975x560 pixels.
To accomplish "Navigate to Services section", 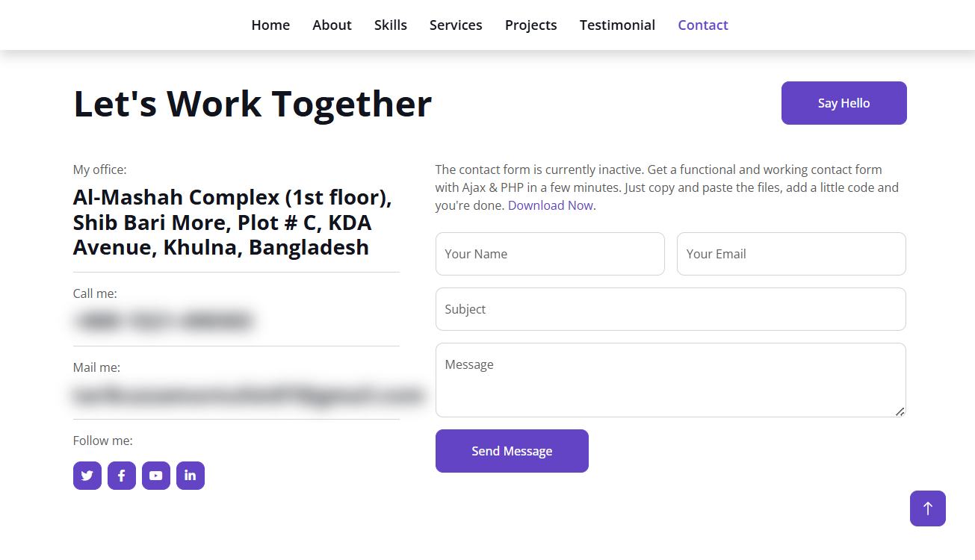I will (x=456, y=25).
